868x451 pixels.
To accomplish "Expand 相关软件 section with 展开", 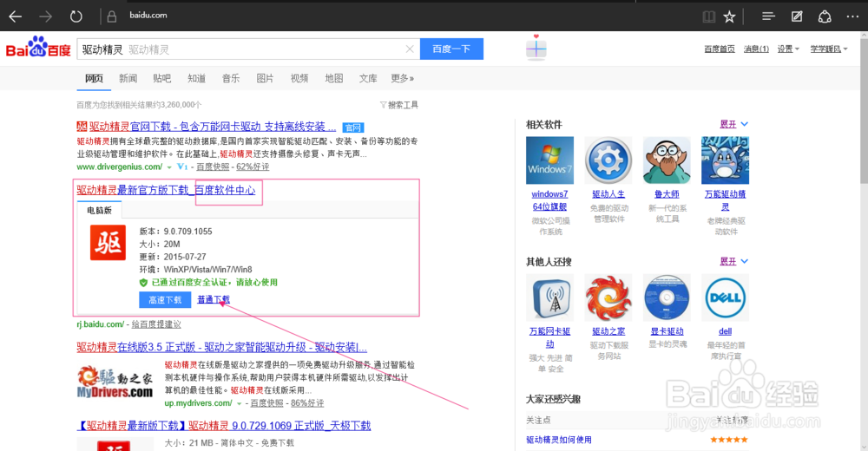I will (x=734, y=125).
